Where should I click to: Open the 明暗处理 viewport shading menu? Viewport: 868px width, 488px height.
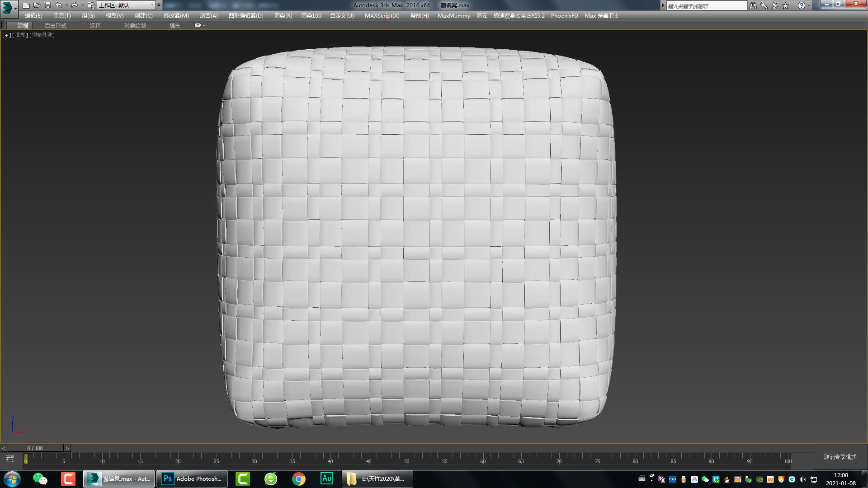42,35
